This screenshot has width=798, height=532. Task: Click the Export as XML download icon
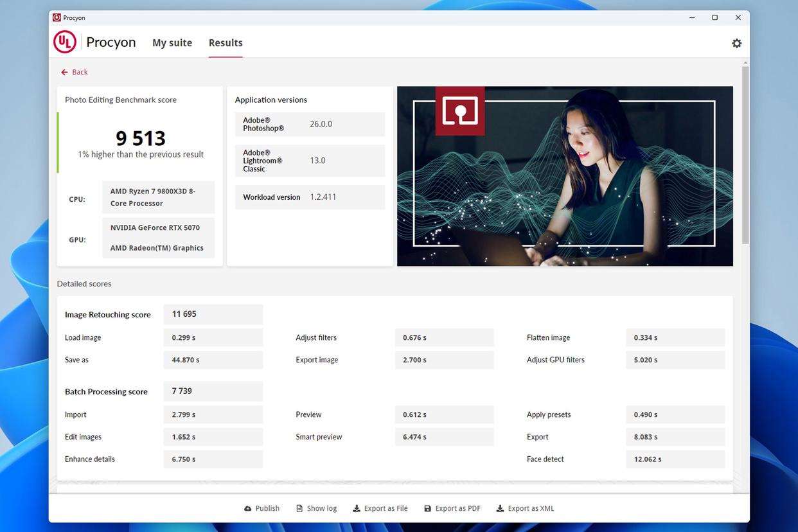coord(501,508)
